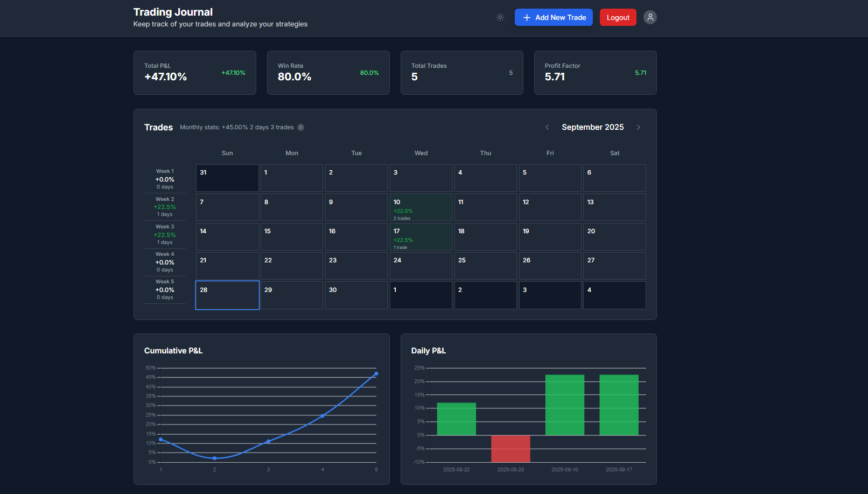The height and width of the screenshot is (494, 868).
Task: Click the monthly stats info icon
Action: point(301,128)
